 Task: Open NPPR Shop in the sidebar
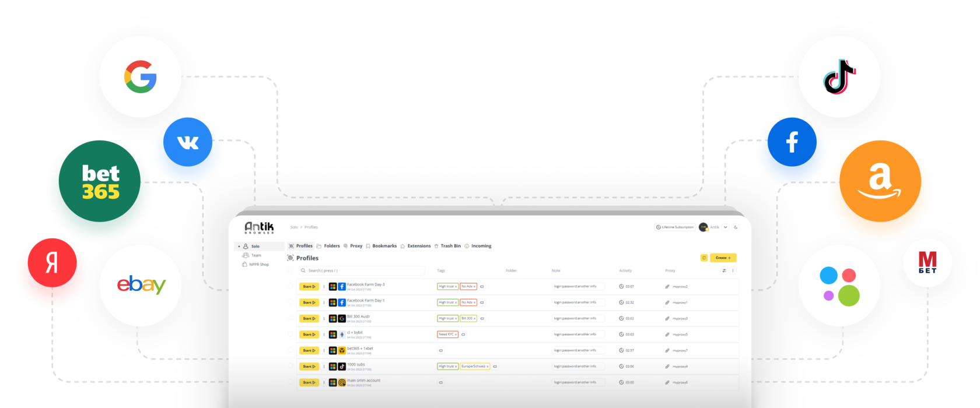(x=256, y=265)
